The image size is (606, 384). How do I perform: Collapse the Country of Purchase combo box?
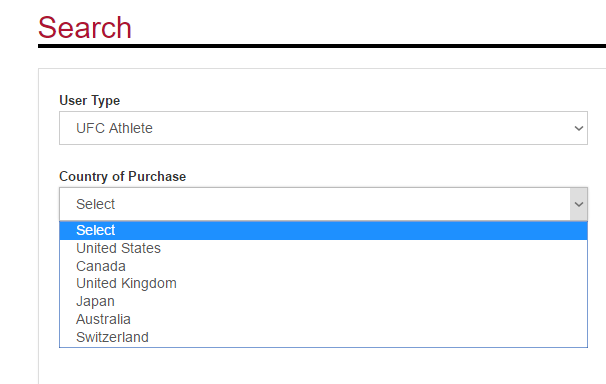pyautogui.click(x=323, y=204)
